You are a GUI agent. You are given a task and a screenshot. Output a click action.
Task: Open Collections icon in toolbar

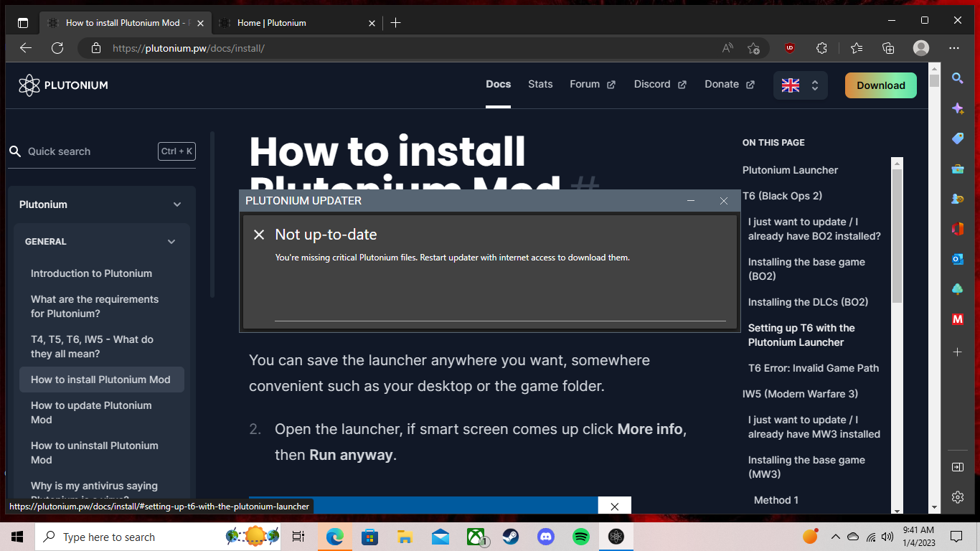pyautogui.click(x=888, y=48)
